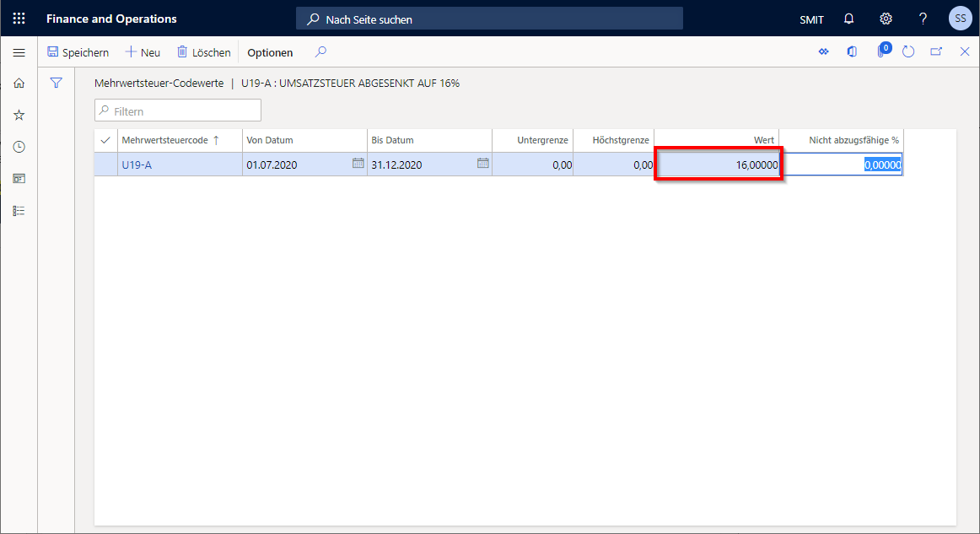
Task: Open the Von Datum calendar picker
Action: click(x=358, y=164)
